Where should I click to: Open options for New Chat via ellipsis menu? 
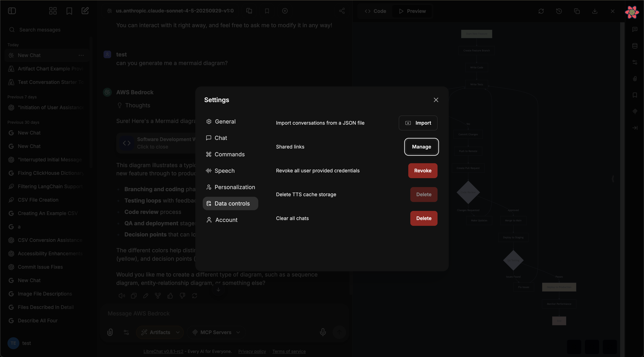(81, 55)
